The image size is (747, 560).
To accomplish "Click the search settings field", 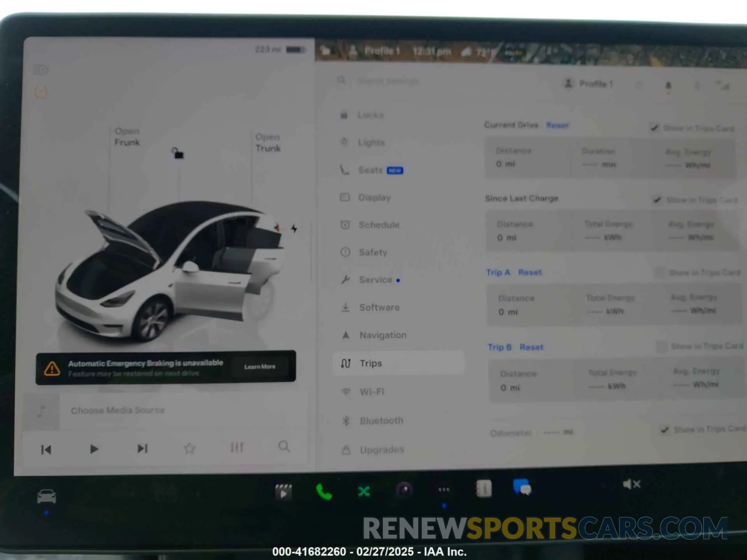I will coord(389,81).
